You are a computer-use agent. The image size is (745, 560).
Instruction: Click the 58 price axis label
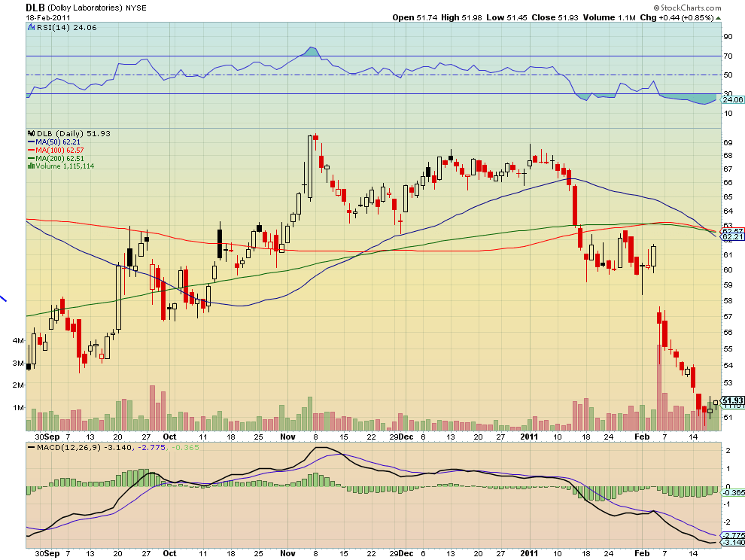point(728,301)
